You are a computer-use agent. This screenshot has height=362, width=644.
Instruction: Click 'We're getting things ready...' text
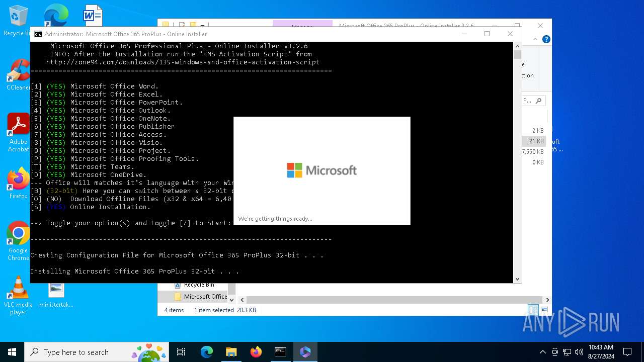coord(275,219)
